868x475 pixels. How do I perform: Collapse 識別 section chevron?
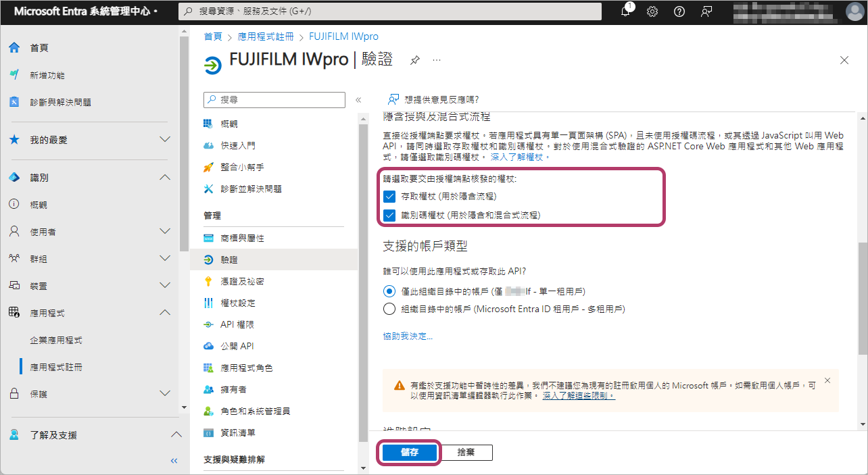point(164,178)
